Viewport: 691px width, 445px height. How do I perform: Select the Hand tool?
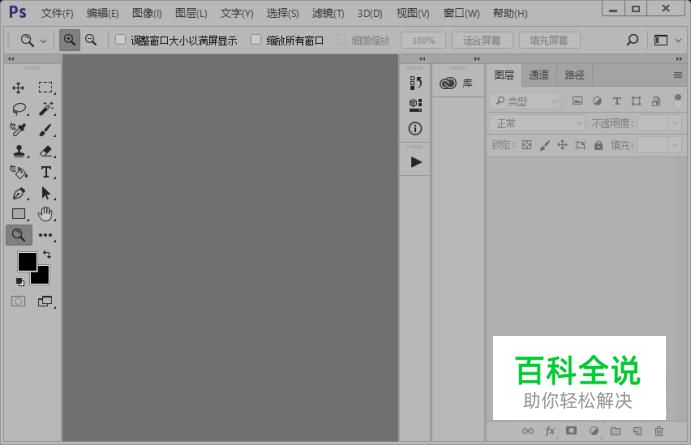tap(45, 214)
